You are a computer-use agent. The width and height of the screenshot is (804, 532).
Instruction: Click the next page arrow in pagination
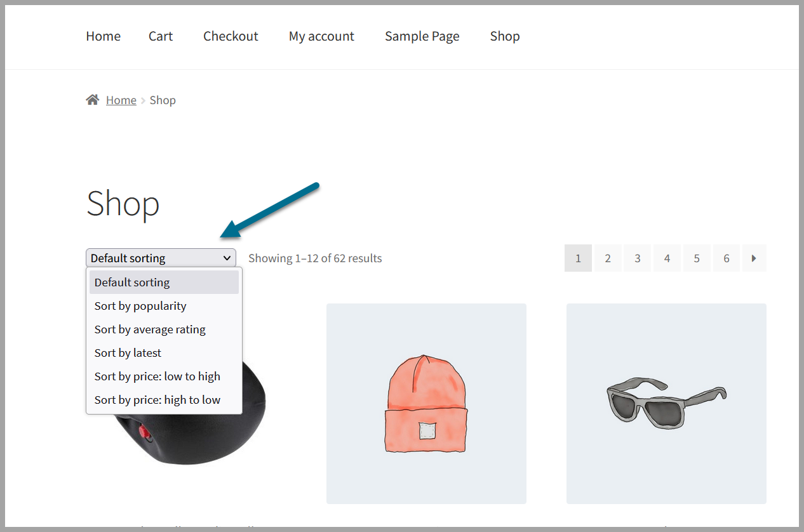point(754,258)
